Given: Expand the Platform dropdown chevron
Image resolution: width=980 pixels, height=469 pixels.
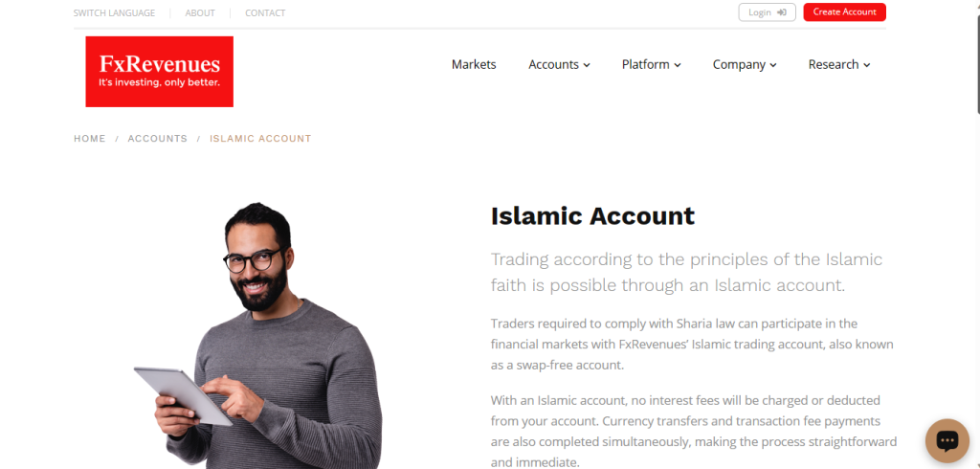Looking at the screenshot, I should (x=678, y=65).
